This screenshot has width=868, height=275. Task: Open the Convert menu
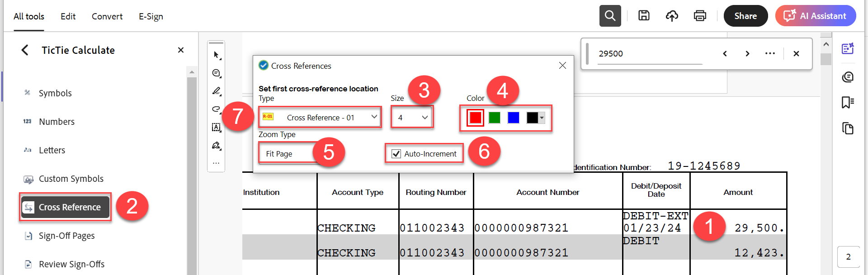pos(107,16)
